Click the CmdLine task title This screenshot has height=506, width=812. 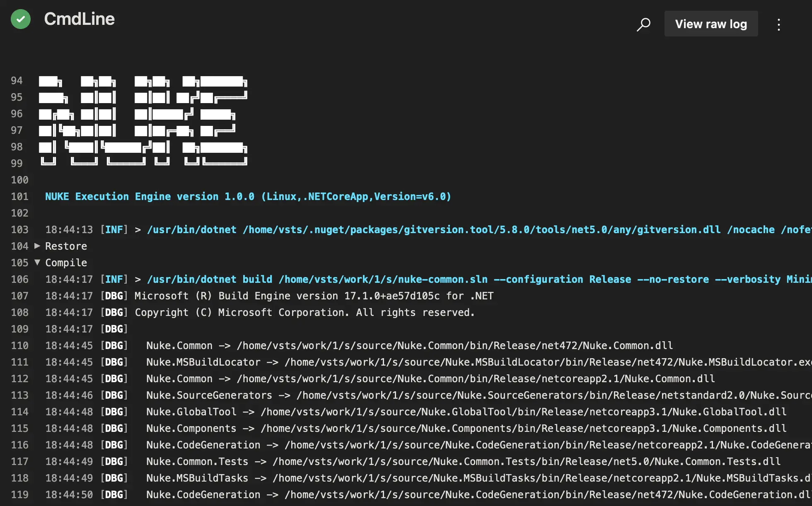79,19
